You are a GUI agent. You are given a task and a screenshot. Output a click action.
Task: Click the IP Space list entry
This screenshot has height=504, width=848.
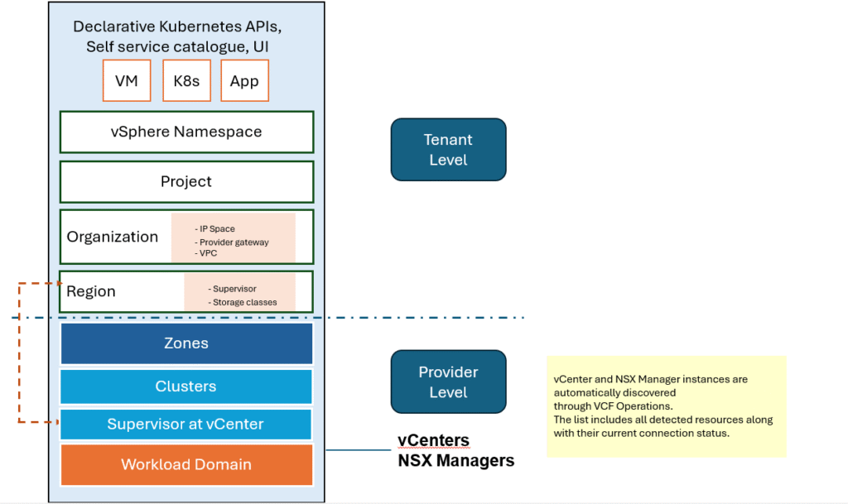216,228
